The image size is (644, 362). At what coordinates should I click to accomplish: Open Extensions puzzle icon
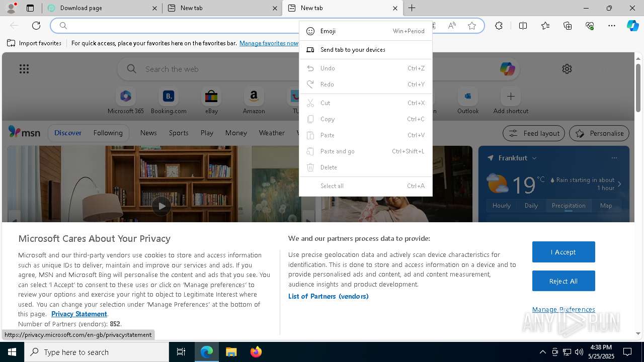[499, 26]
